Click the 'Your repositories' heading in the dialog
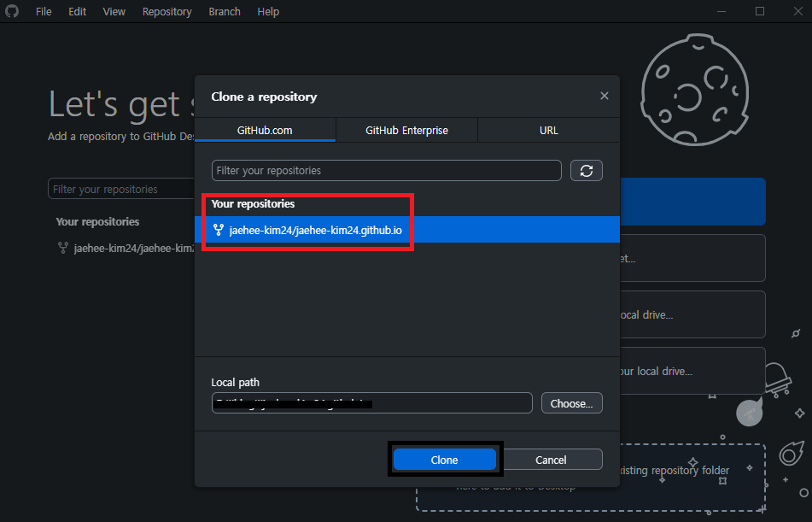 (x=253, y=203)
